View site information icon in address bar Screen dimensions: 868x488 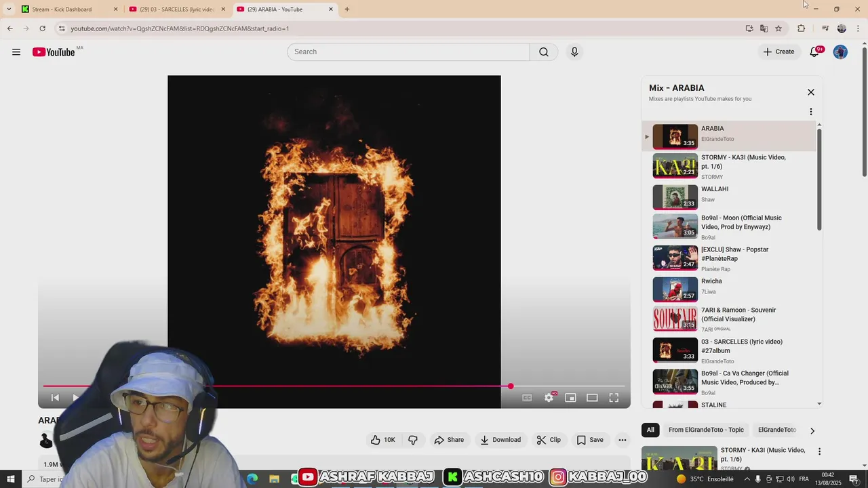[62, 28]
